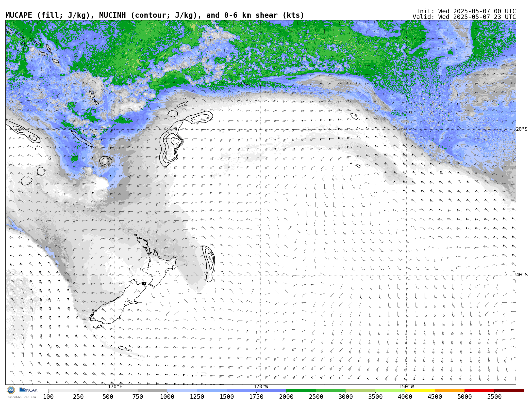The image size is (532, 400).
Task: Click the colorbar label 5500
Action: pyautogui.click(x=494, y=397)
